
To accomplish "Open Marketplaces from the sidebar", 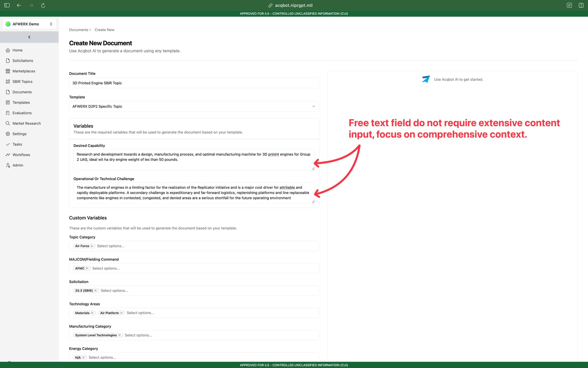I will [24, 71].
